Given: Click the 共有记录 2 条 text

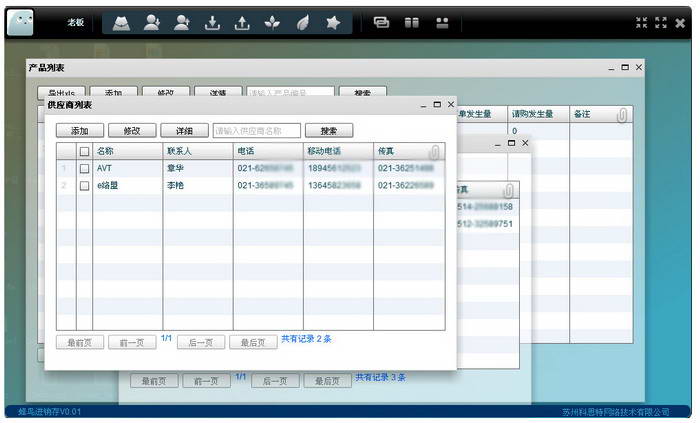Looking at the screenshot, I should [x=306, y=339].
